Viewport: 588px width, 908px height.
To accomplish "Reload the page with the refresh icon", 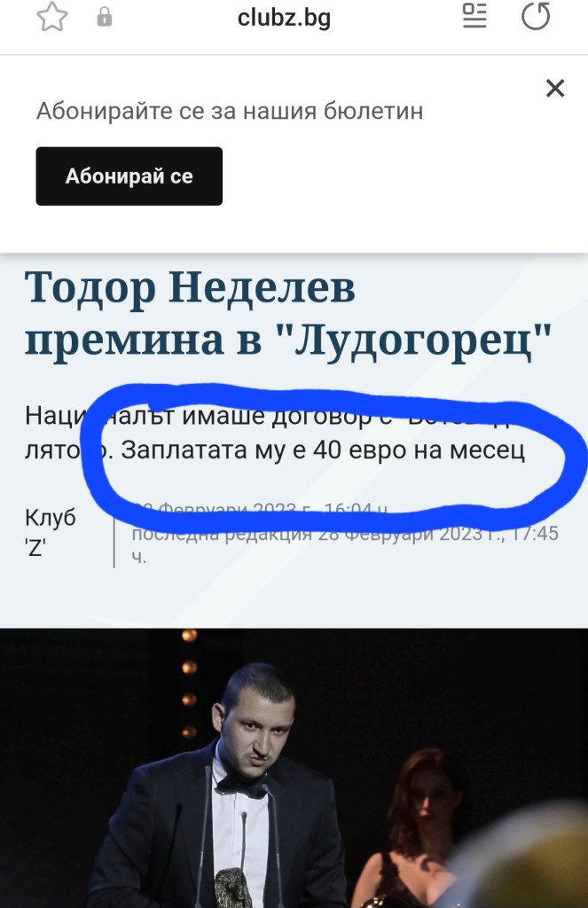I will coord(536,16).
